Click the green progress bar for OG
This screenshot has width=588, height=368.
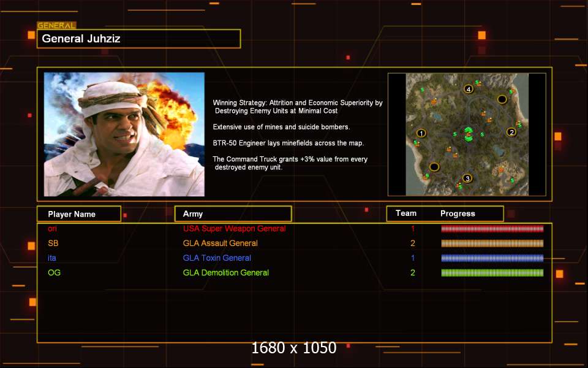pos(492,272)
